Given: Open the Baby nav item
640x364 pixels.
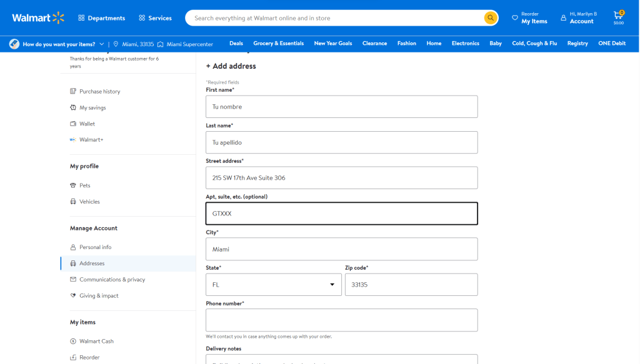Looking at the screenshot, I should pos(496,43).
